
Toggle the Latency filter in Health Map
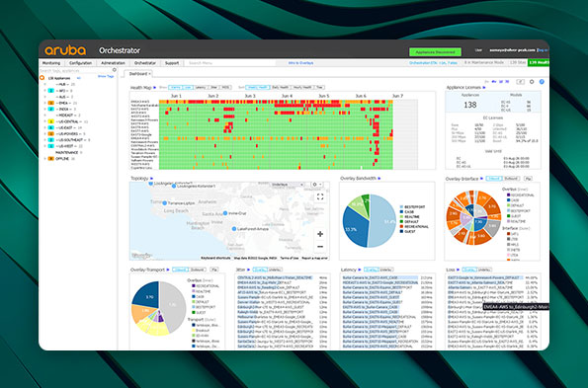(201, 87)
